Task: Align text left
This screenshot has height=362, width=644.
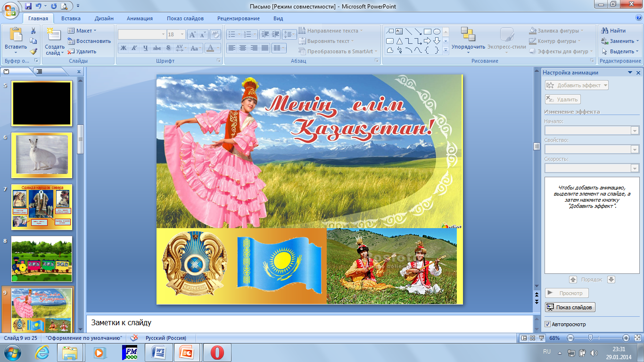Action: [231, 48]
